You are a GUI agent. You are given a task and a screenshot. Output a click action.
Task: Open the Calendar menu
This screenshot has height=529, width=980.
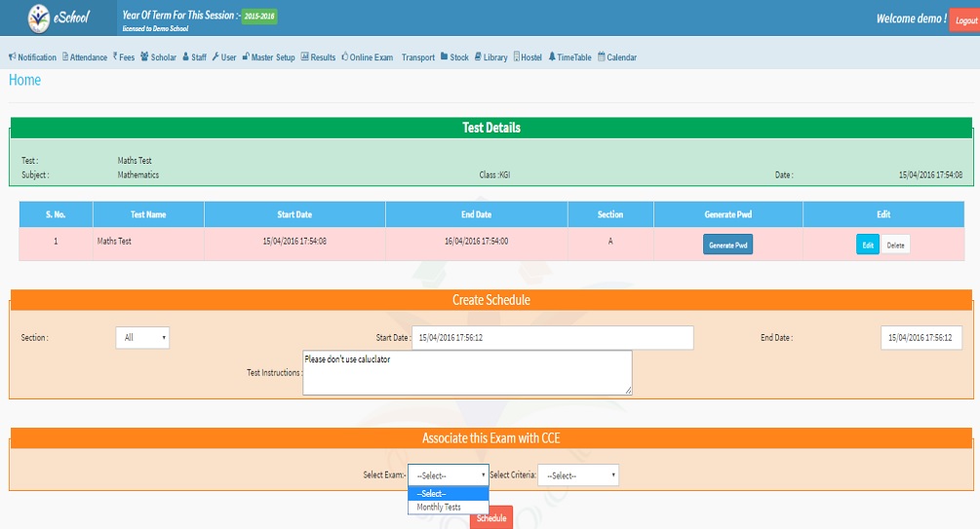click(617, 57)
